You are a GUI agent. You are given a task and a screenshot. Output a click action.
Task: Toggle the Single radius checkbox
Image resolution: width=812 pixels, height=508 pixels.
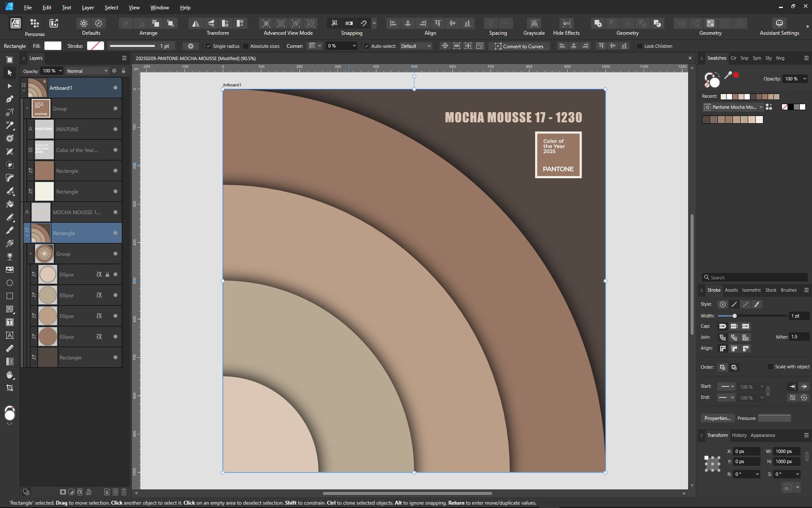pos(208,46)
